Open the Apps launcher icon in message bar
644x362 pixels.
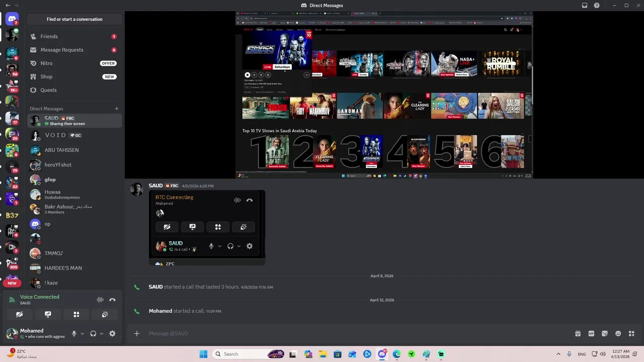(632, 333)
